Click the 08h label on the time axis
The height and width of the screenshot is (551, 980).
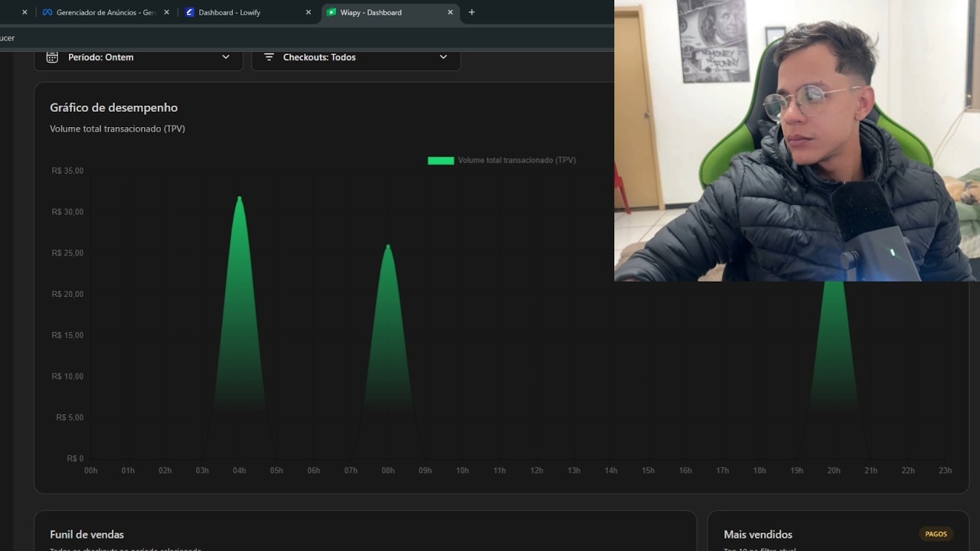tap(388, 471)
